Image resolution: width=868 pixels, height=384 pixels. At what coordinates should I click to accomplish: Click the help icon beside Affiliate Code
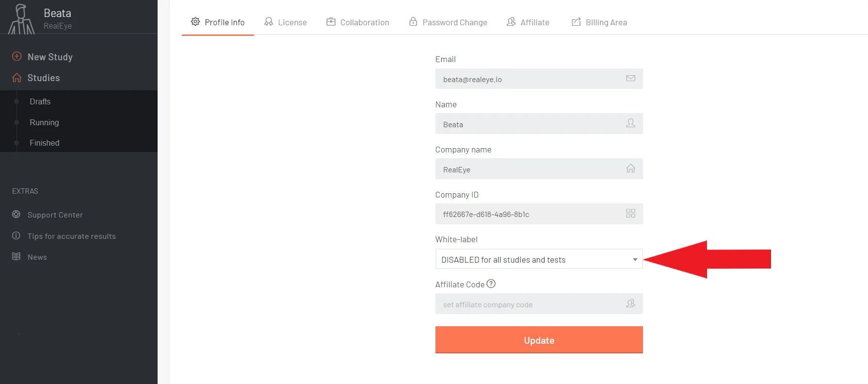click(x=491, y=284)
